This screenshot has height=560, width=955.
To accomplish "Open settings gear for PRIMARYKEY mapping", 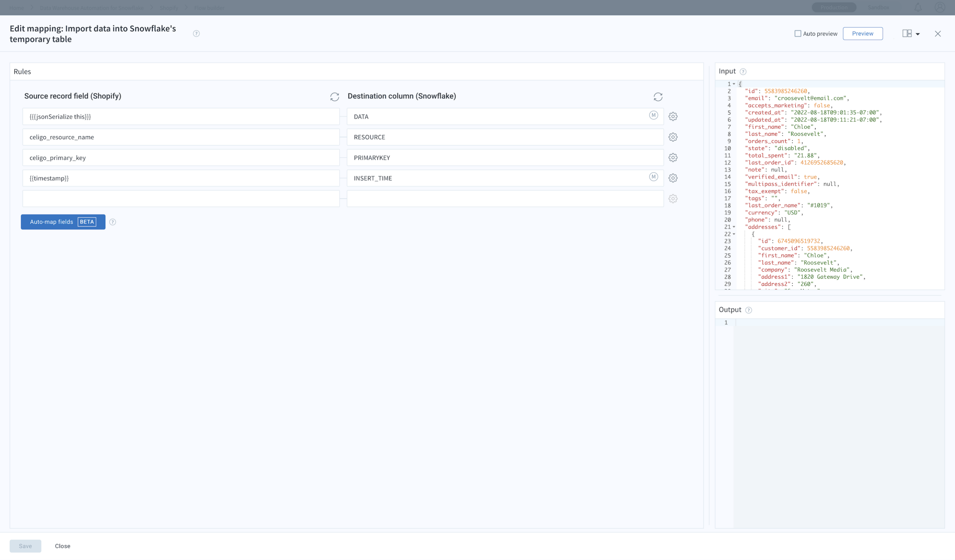I will 673,157.
